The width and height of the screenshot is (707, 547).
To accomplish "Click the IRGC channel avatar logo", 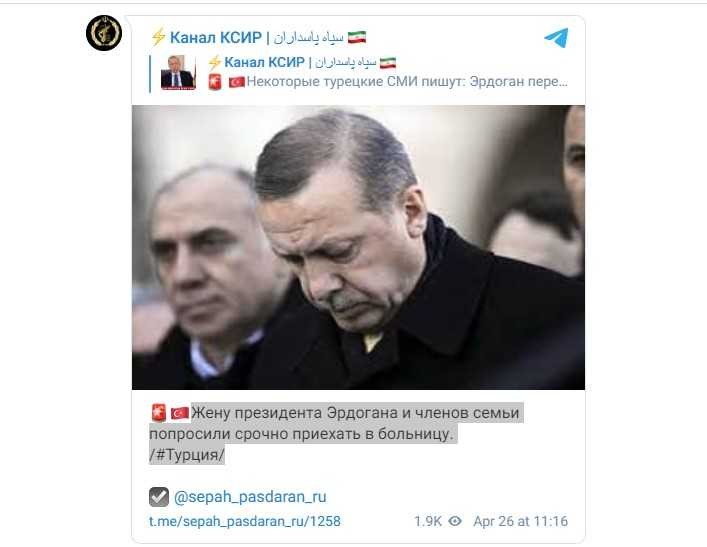I will (x=104, y=33).
